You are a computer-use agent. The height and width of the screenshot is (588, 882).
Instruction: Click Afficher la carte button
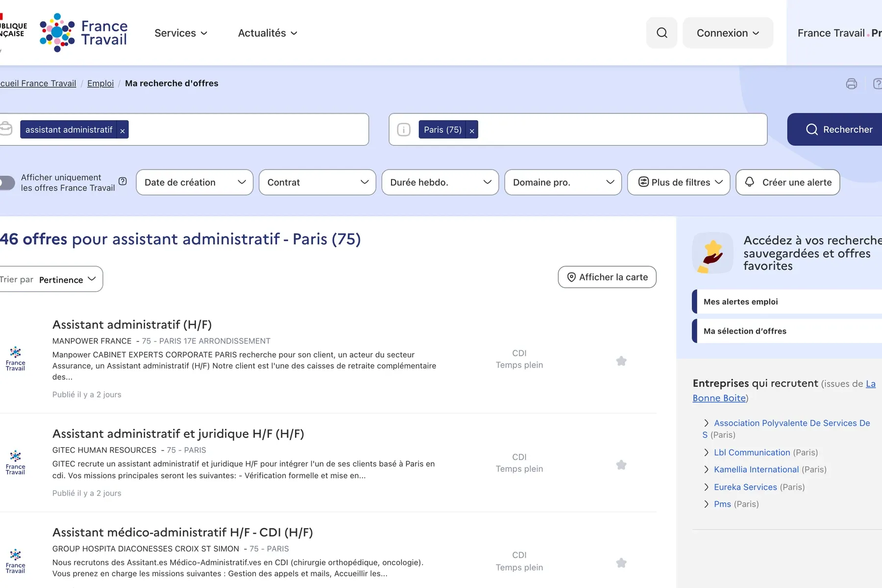(x=607, y=277)
